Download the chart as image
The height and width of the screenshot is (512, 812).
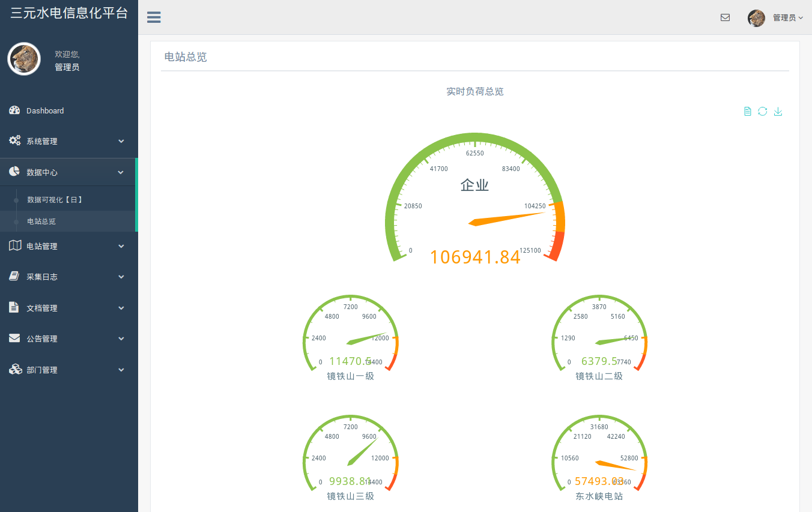tap(778, 112)
